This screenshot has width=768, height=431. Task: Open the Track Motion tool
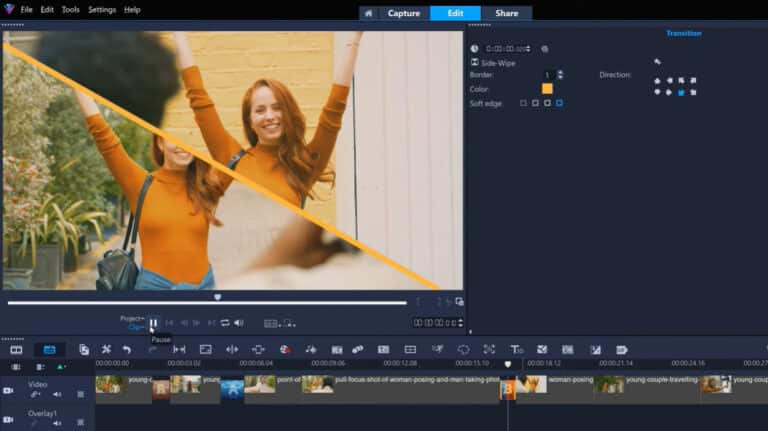358,350
